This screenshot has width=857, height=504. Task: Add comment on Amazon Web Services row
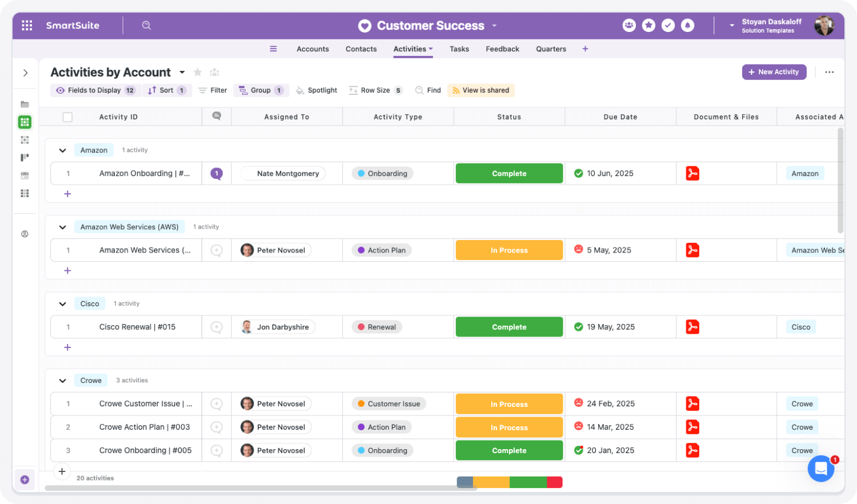pos(217,250)
